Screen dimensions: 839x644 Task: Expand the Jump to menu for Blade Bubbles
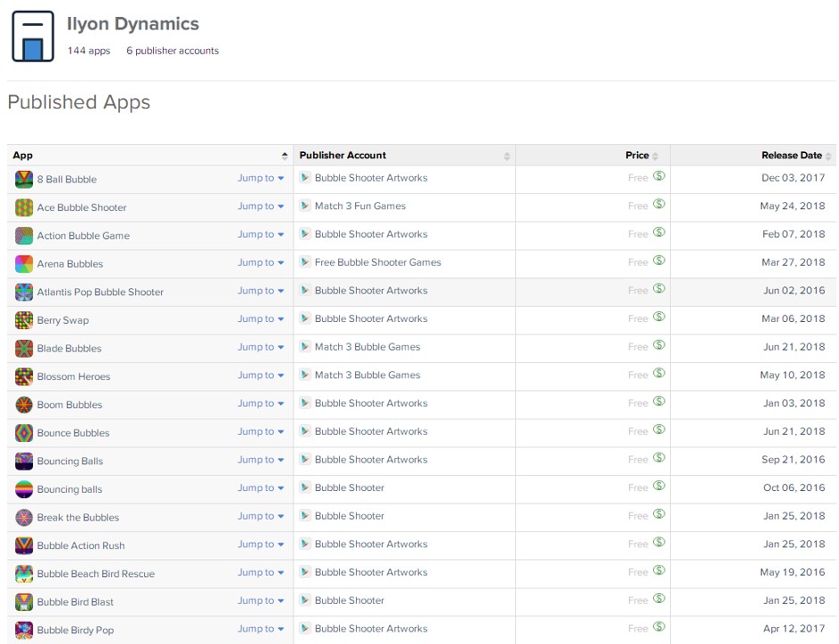pos(260,347)
